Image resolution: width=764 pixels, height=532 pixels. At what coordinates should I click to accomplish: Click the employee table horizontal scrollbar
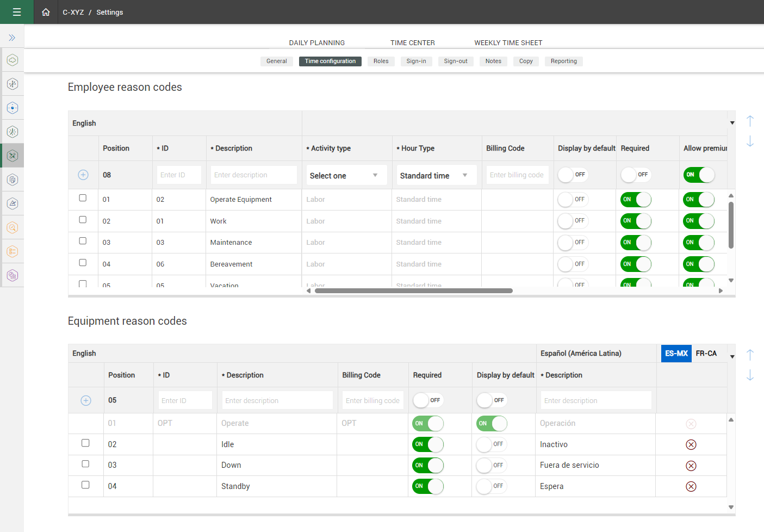413,290
